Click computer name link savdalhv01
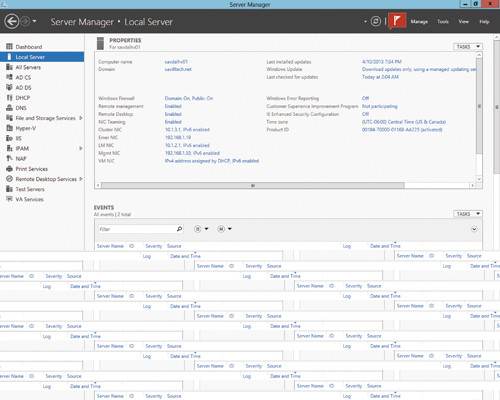 176,62
